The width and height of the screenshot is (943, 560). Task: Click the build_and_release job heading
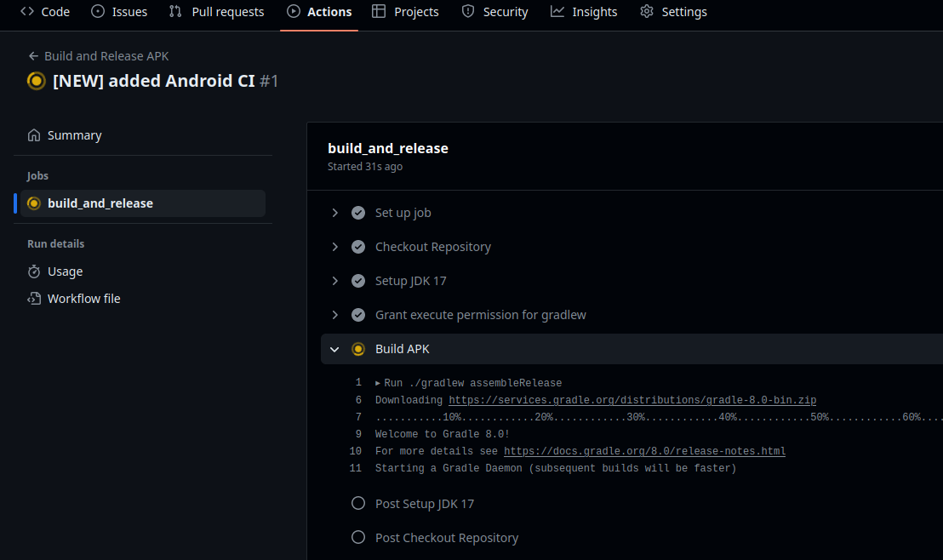(388, 149)
